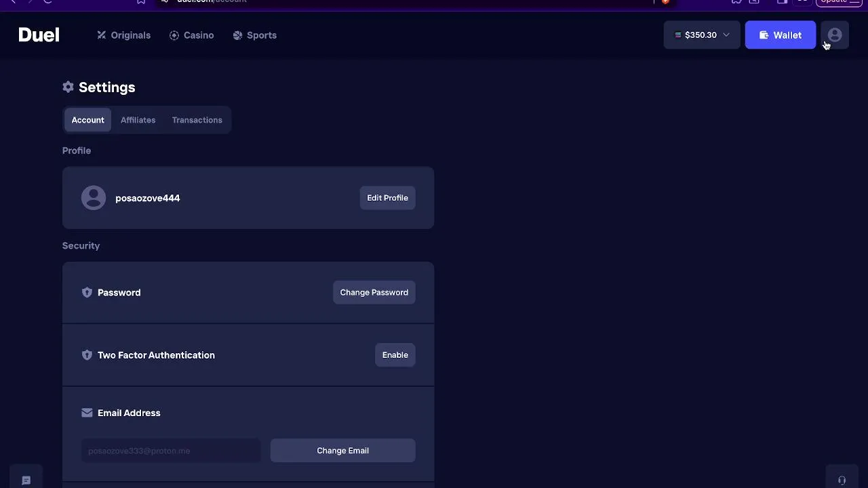Click the Email Address envelope icon
The height and width of the screenshot is (488, 868).
[87, 413]
